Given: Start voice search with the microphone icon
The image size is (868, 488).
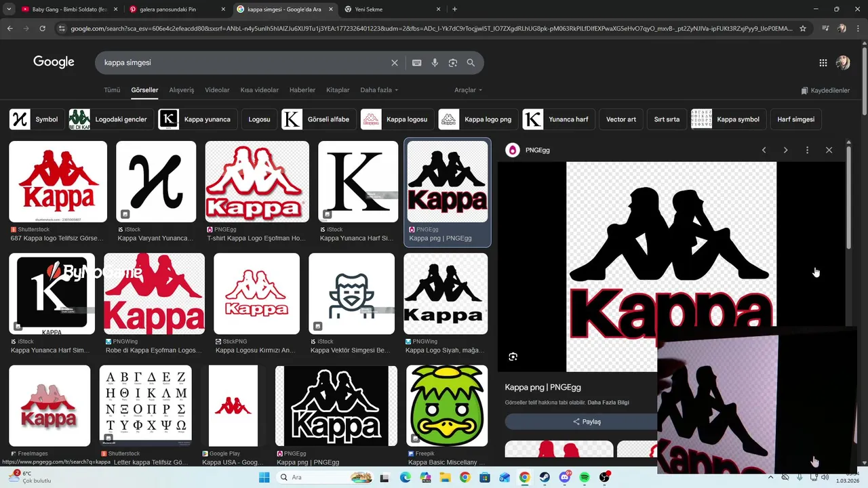Looking at the screenshot, I should (x=435, y=62).
